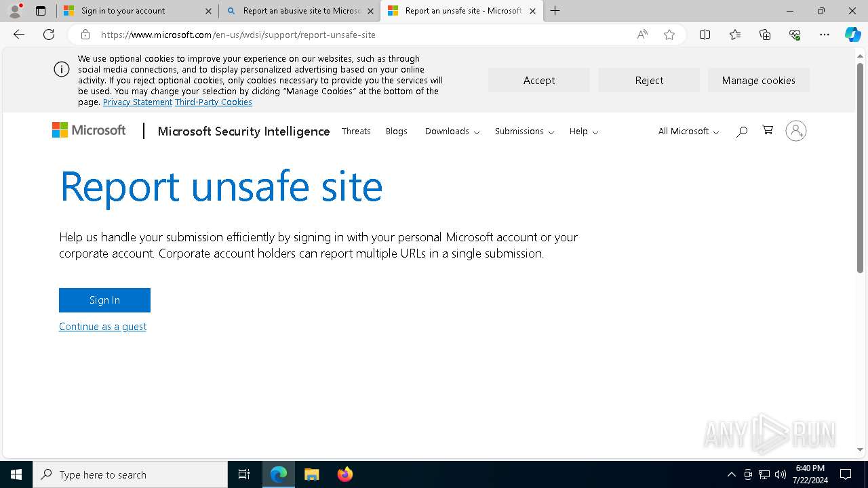
Task: Reload the page with the Refresh icon
Action: [49, 35]
